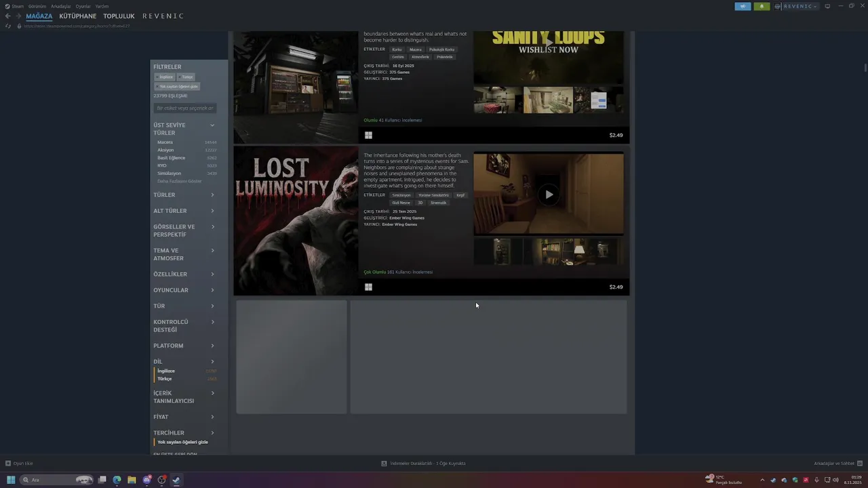Click the blue announcements megaphone button
This screenshot has width=868, height=488.
[743, 6]
